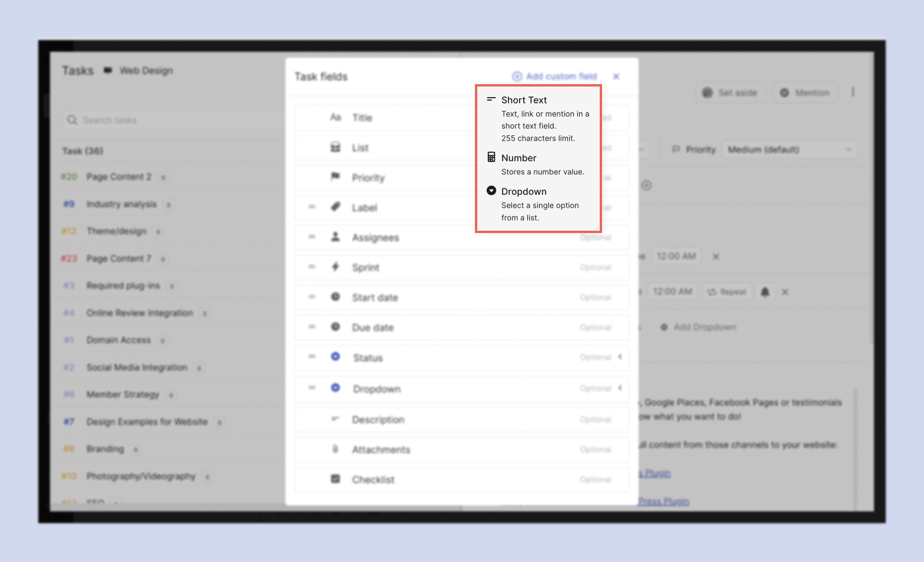Close the Task fields dialog
The width and height of the screenshot is (924, 562).
tap(616, 77)
